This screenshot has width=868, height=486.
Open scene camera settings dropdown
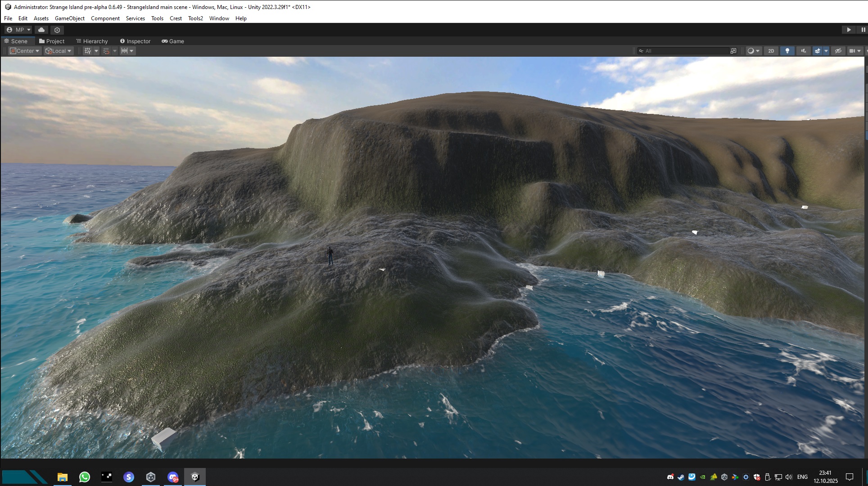click(854, 51)
